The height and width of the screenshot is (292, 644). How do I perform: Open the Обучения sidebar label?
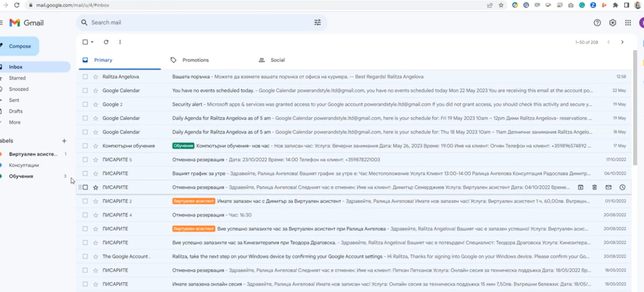tap(21, 176)
